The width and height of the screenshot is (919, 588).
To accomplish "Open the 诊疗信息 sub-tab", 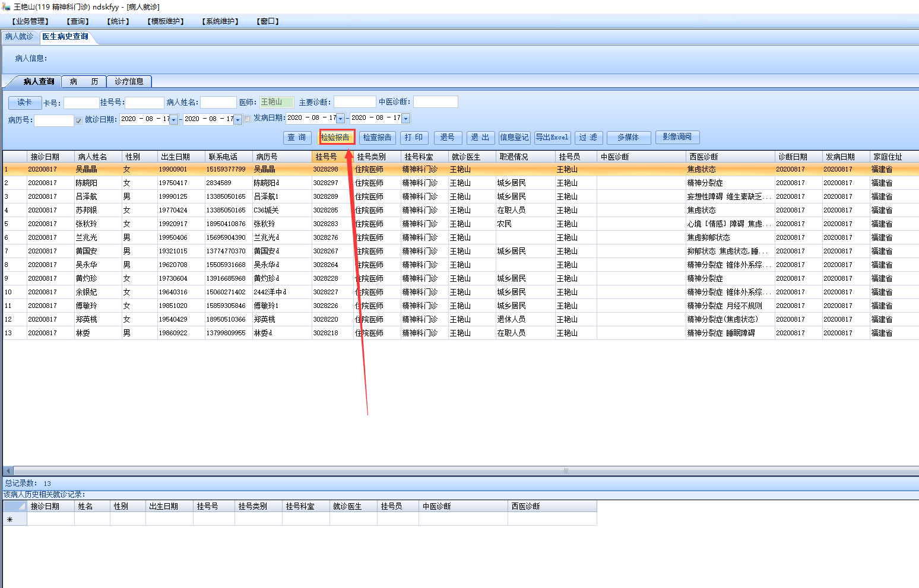I will click(129, 81).
